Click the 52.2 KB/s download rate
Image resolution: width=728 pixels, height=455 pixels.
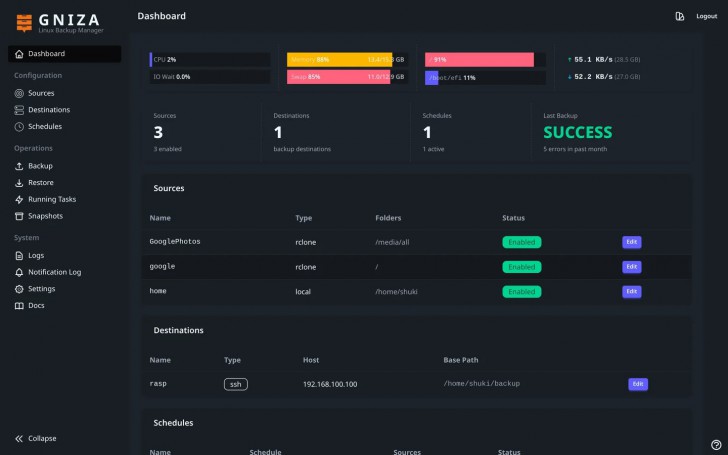(x=593, y=77)
